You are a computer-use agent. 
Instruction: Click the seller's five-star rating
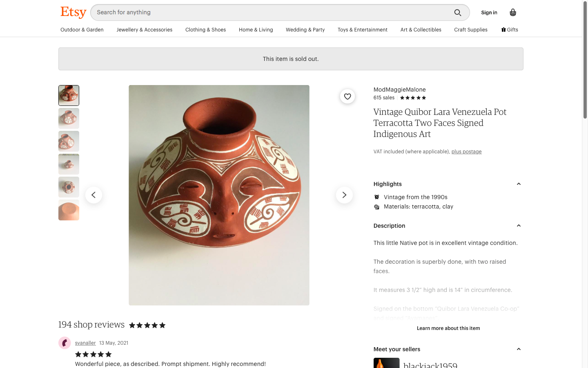(x=413, y=98)
